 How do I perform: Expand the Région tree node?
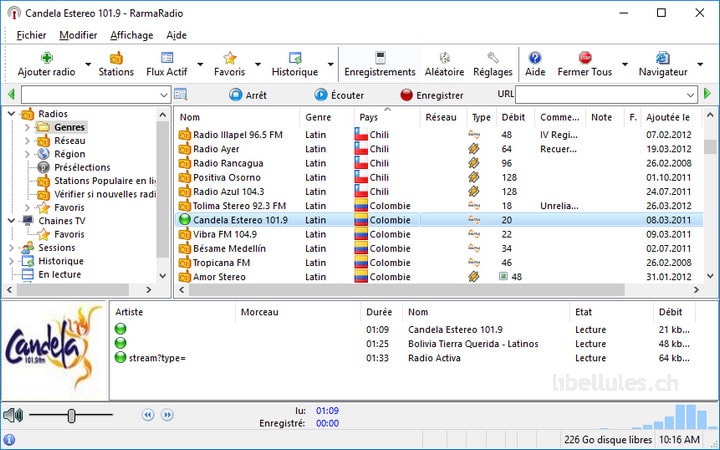point(27,154)
